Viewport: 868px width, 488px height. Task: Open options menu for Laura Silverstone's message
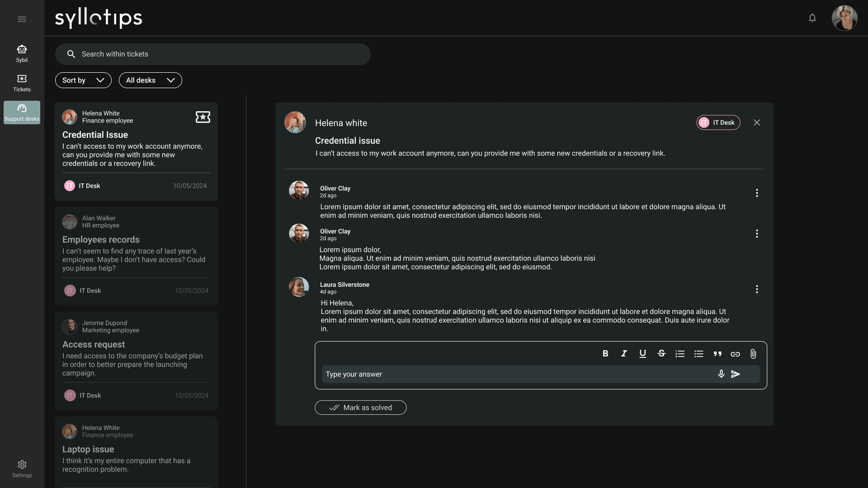pyautogui.click(x=757, y=290)
